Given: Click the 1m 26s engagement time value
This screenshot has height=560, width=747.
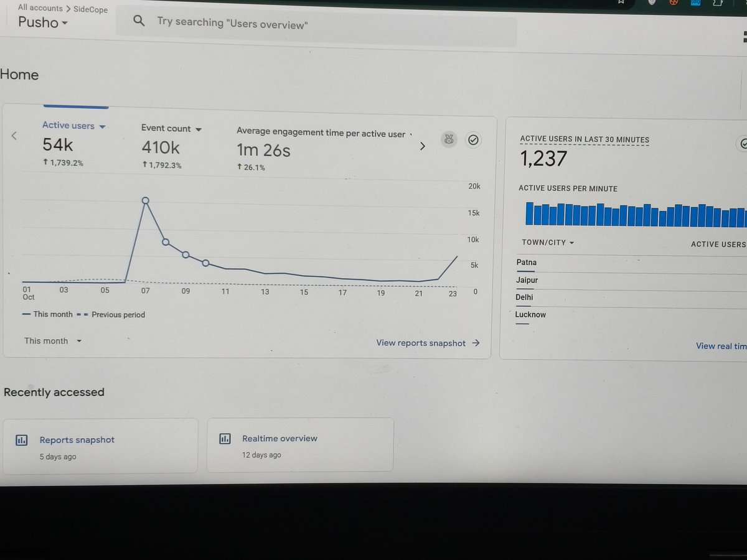Looking at the screenshot, I should [x=263, y=150].
